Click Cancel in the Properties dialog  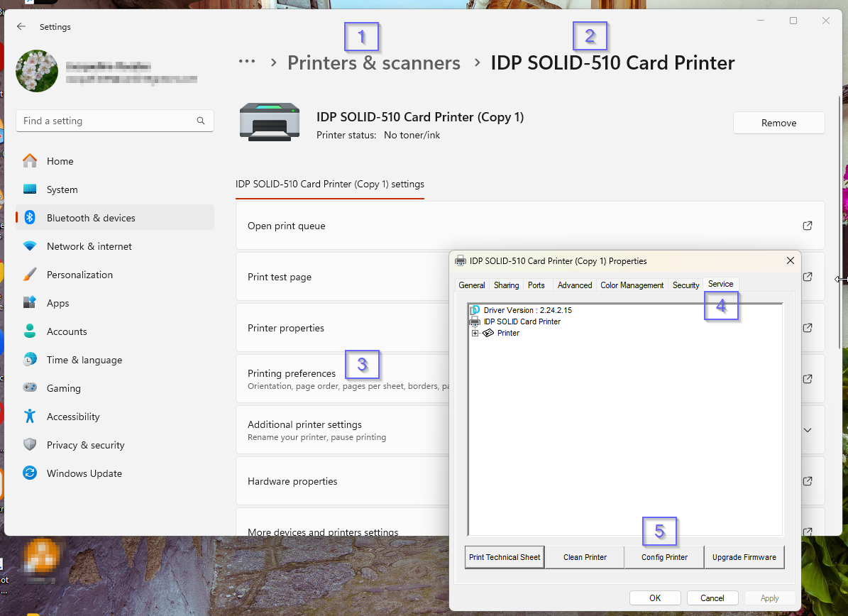(712, 598)
